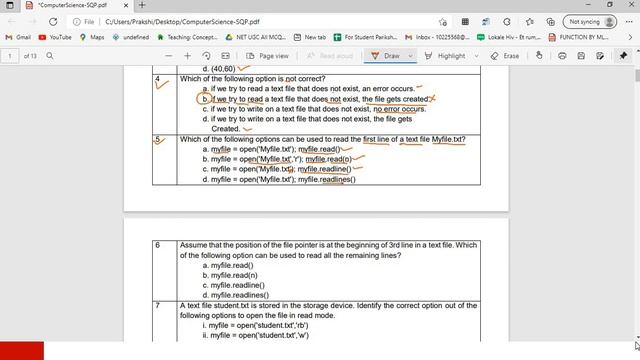Open the Inbox bookmark
The width and height of the screenshot is (640, 360).
pos(438,37)
